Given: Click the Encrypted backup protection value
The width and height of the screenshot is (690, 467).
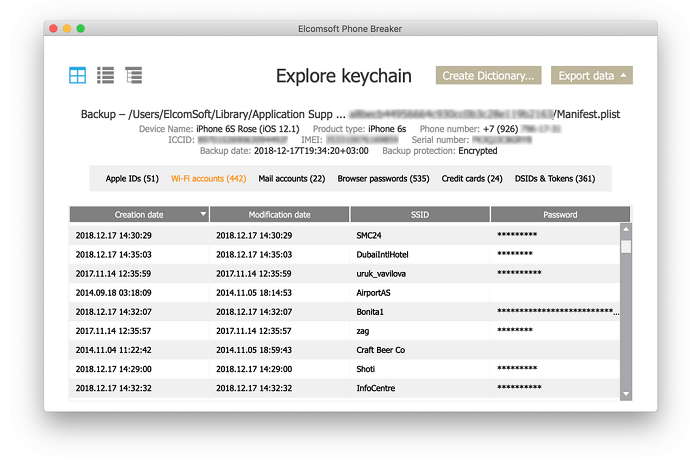Looking at the screenshot, I should point(478,151).
